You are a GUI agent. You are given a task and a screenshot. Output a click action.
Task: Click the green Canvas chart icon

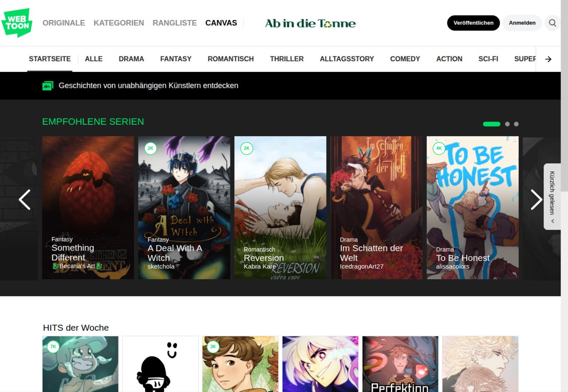click(47, 86)
